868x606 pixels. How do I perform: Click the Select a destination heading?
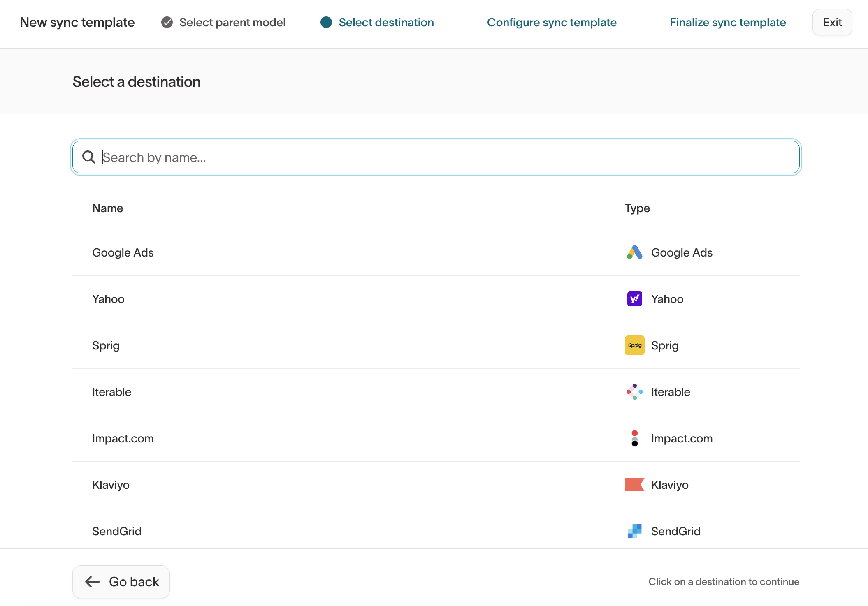137,82
